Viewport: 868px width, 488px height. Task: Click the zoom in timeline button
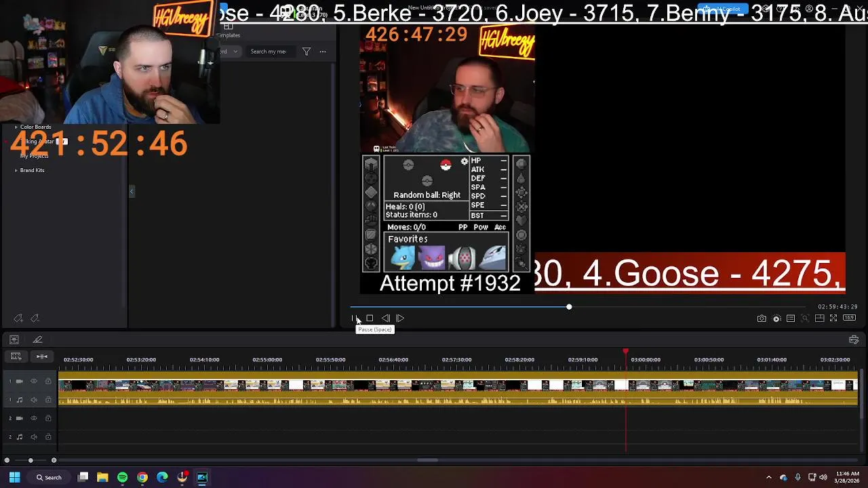click(54, 461)
